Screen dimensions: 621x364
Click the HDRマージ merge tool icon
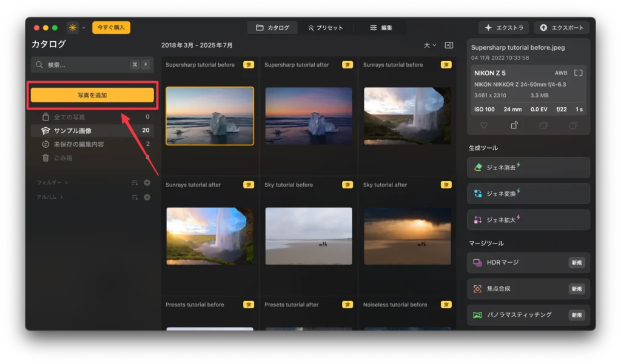477,262
